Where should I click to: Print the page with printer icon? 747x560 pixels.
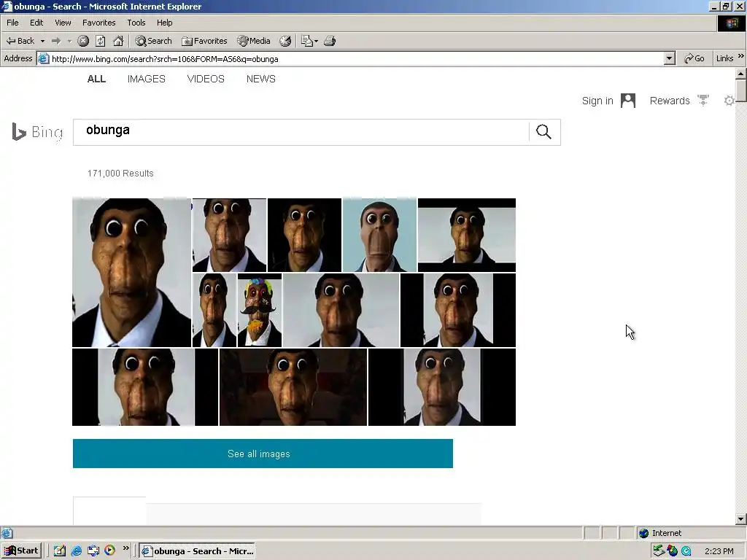(330, 41)
